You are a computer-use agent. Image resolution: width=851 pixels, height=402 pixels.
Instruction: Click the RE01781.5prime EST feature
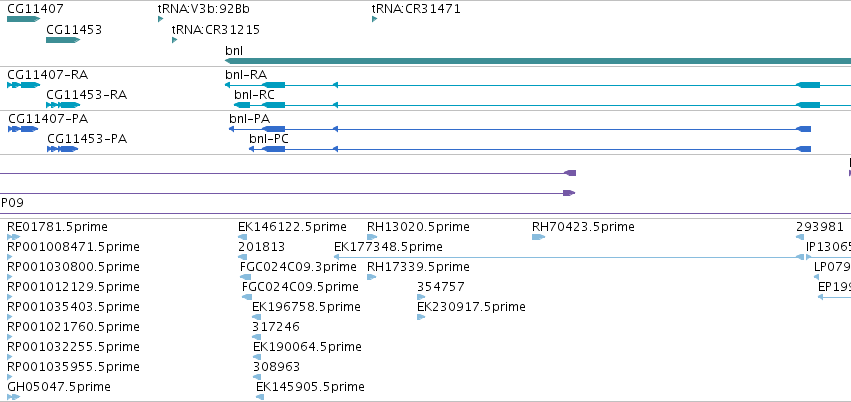click(14, 237)
